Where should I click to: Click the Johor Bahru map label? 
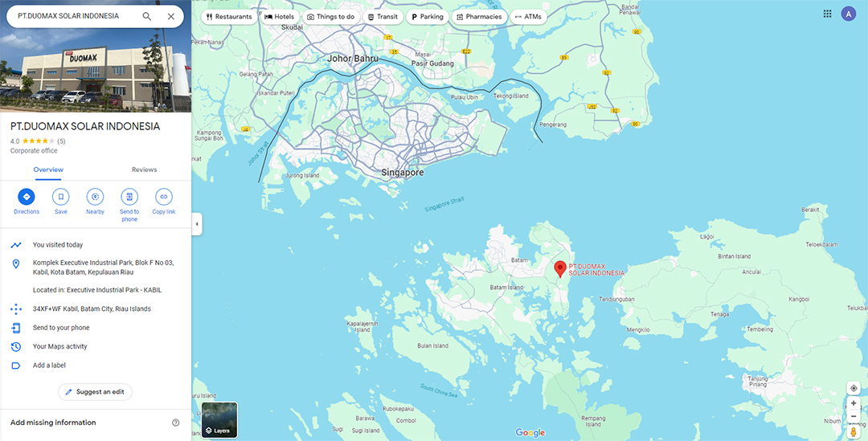coord(353,58)
